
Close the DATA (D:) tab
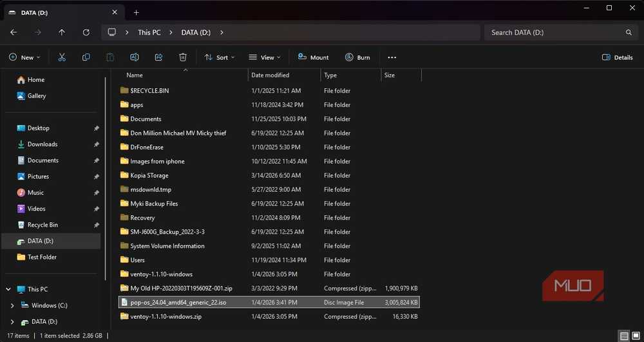click(x=115, y=12)
